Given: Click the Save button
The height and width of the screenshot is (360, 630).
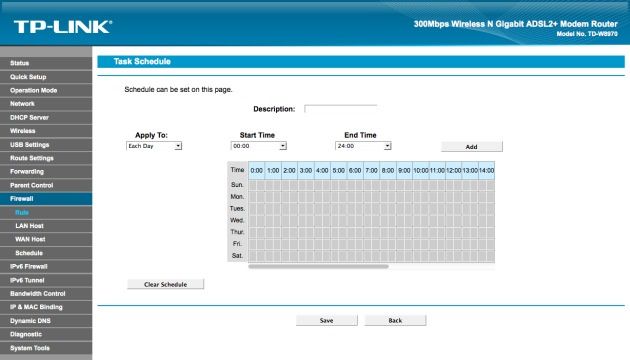Looking at the screenshot, I should [327, 320].
